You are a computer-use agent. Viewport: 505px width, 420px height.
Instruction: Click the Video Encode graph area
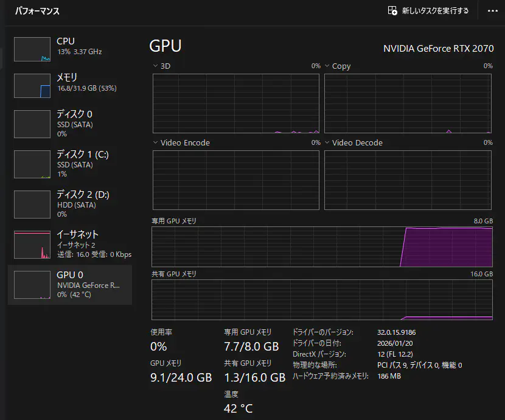[x=235, y=180]
